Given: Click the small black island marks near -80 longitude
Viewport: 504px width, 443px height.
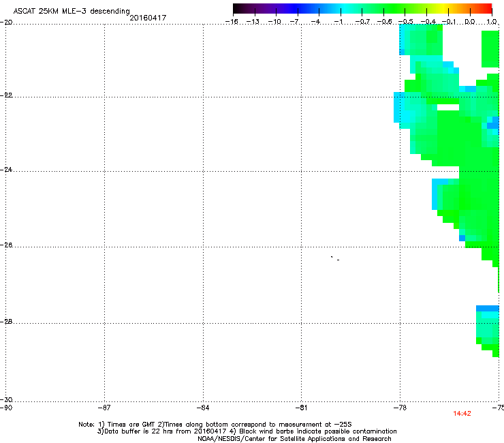Looking at the screenshot, I should point(335,258).
